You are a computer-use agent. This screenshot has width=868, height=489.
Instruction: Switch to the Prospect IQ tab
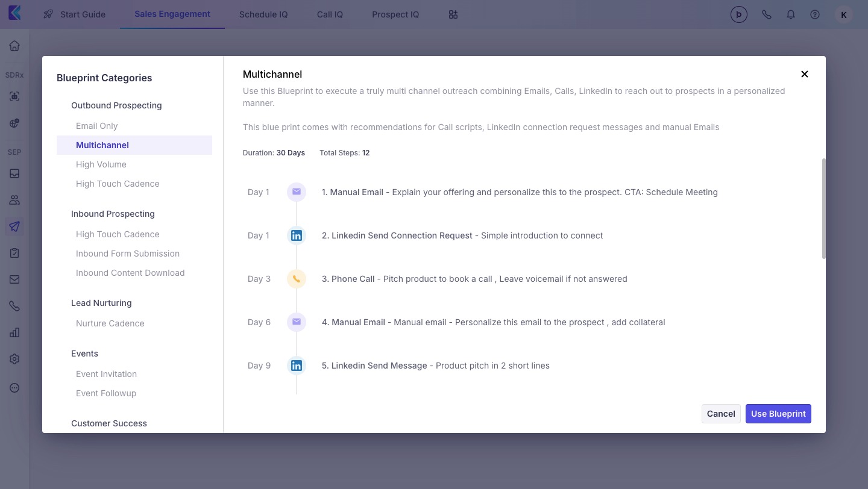click(x=395, y=14)
